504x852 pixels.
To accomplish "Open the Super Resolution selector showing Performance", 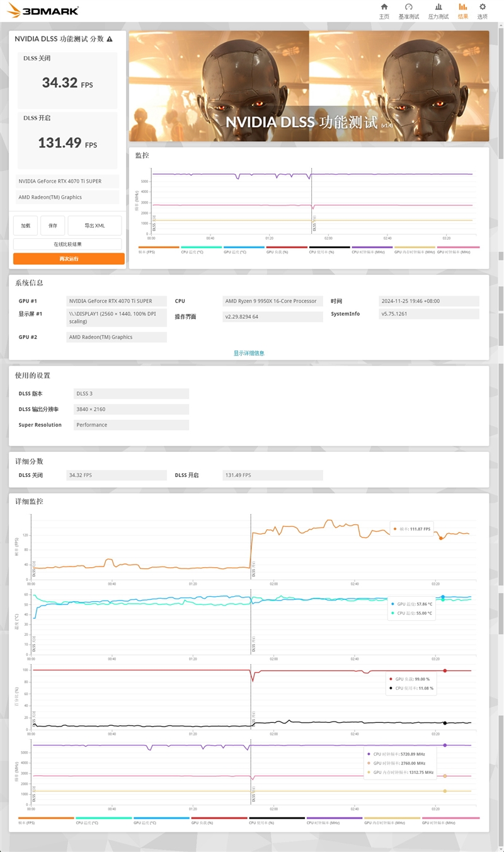I will click(x=130, y=424).
